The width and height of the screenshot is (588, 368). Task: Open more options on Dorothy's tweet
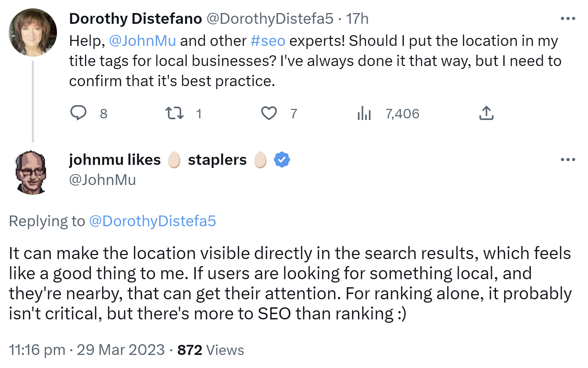tap(568, 19)
